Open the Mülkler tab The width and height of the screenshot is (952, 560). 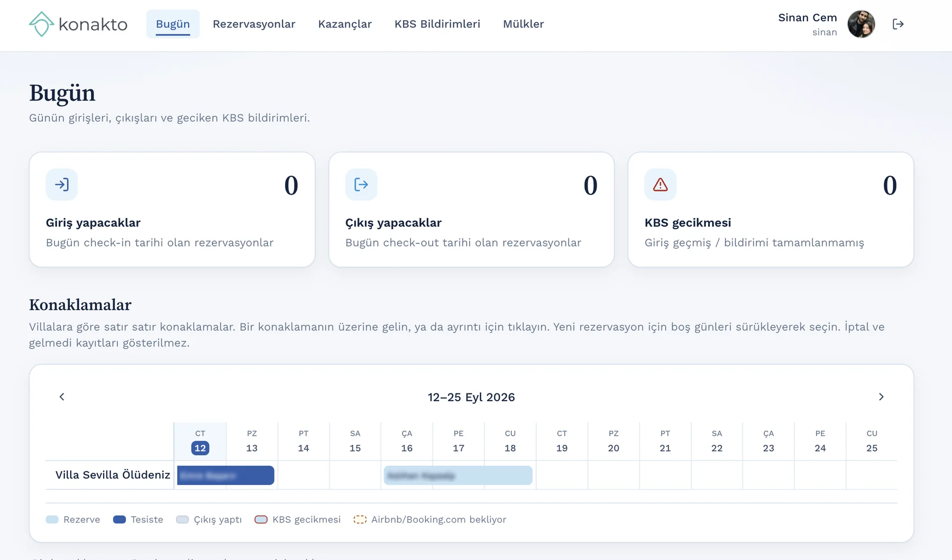(523, 24)
